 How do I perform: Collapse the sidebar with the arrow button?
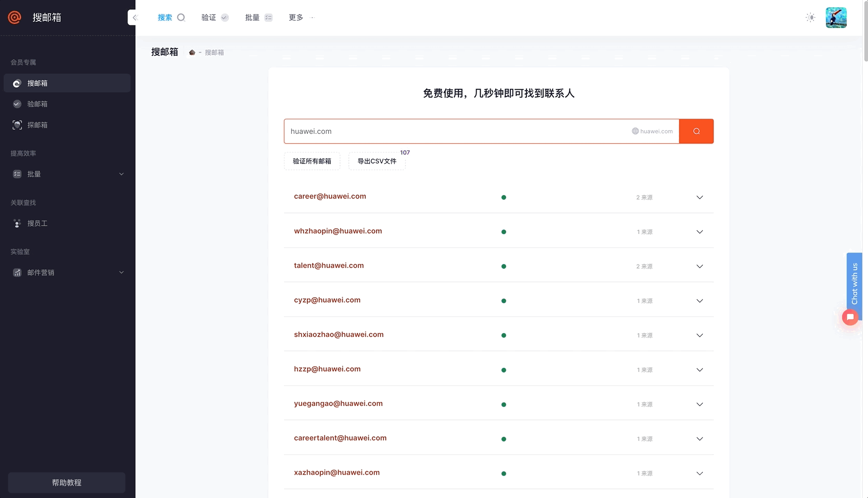134,17
